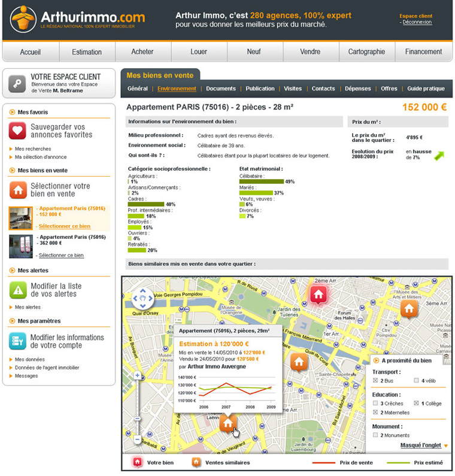Switch to the Visites tab

[293, 89]
